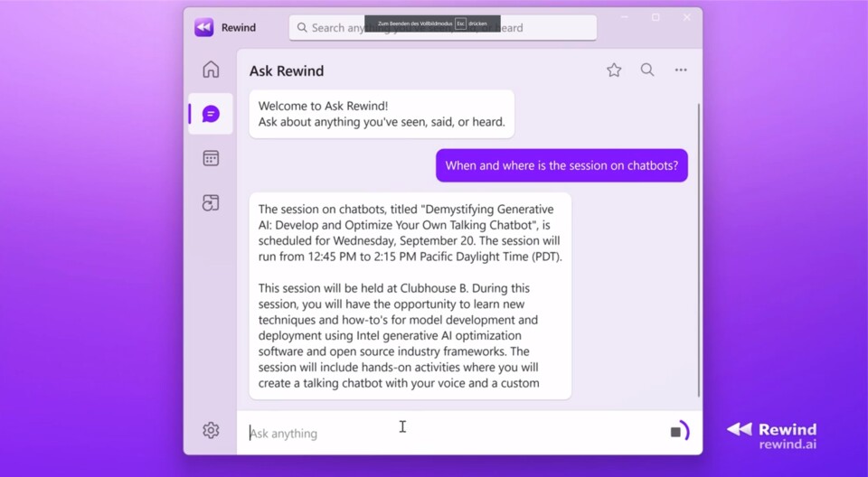Stop the response with the stop button
Viewport: 868px width, 477px height.
675,432
